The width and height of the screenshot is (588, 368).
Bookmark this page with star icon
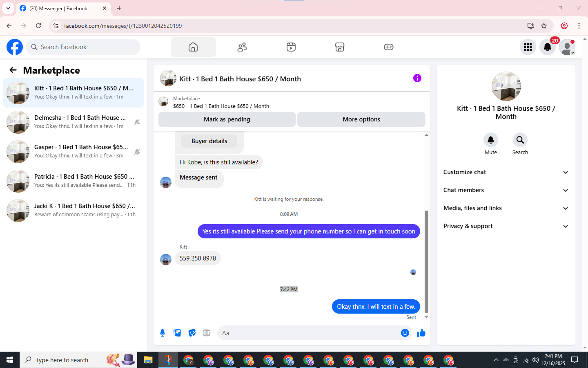point(544,26)
